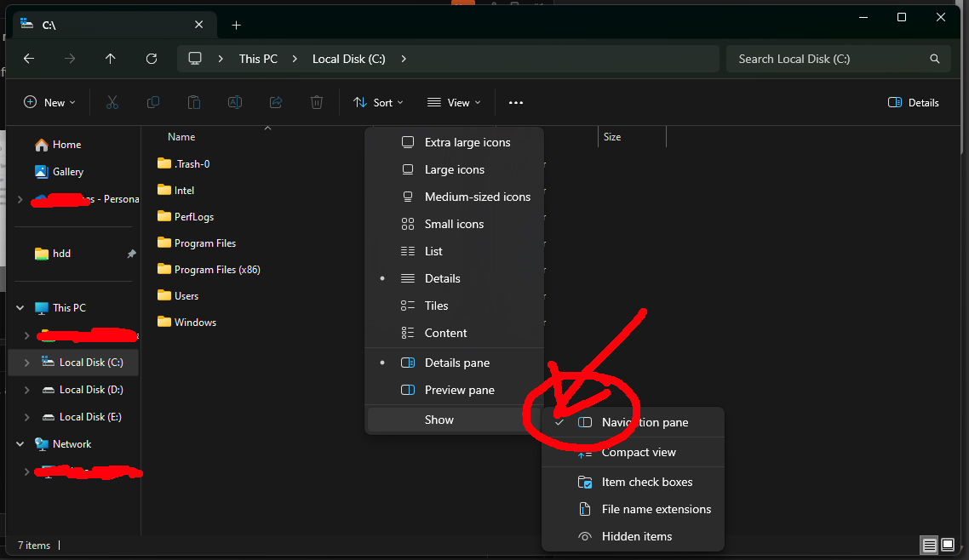Toggle Item check boxes option
This screenshot has width=969, height=560.
(633, 483)
